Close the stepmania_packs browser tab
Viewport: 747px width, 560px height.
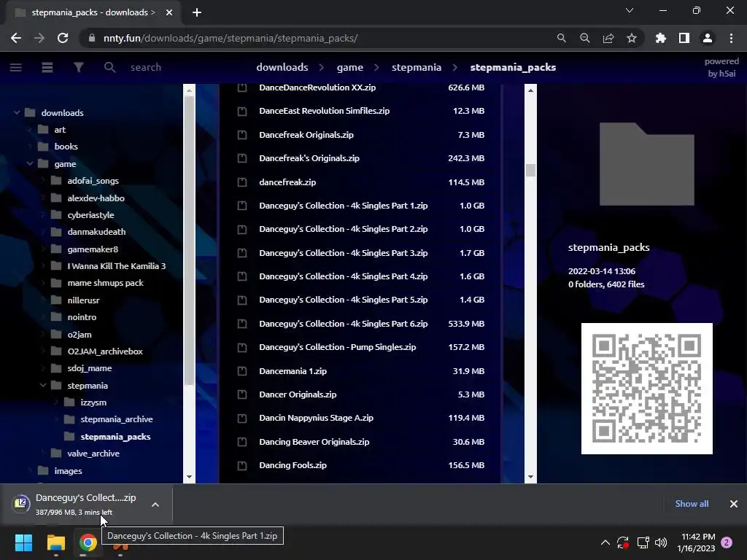tap(169, 12)
